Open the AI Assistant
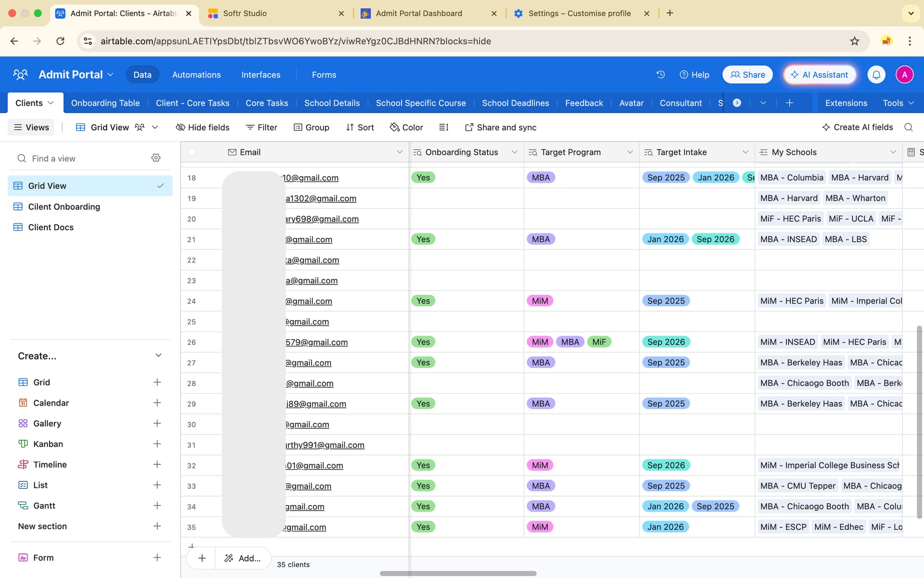 tap(820, 75)
